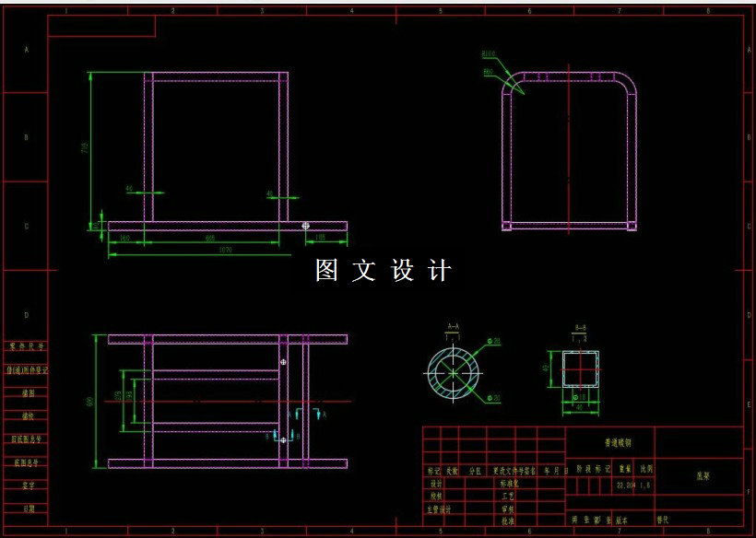The width and height of the screenshot is (756, 538).
Task: Select the part name text 底架
Action: click(703, 476)
